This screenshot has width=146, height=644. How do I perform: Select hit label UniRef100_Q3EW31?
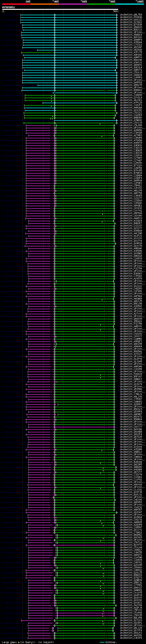pyautogui.click(x=131, y=145)
